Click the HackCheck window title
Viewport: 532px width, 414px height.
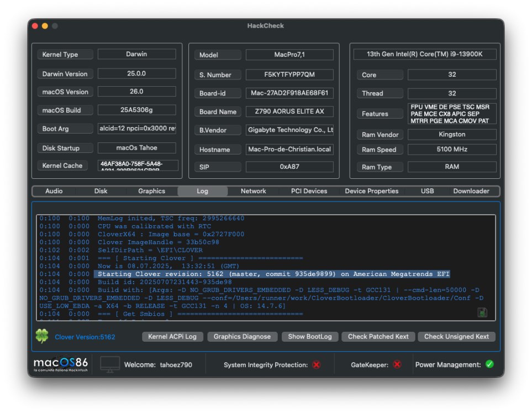coord(266,26)
